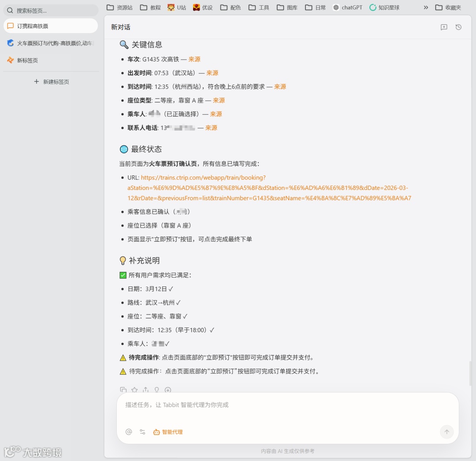Open the trains.ctrip.com booking URL
Image resolution: width=476 pixels, height=461 pixels.
click(x=269, y=188)
